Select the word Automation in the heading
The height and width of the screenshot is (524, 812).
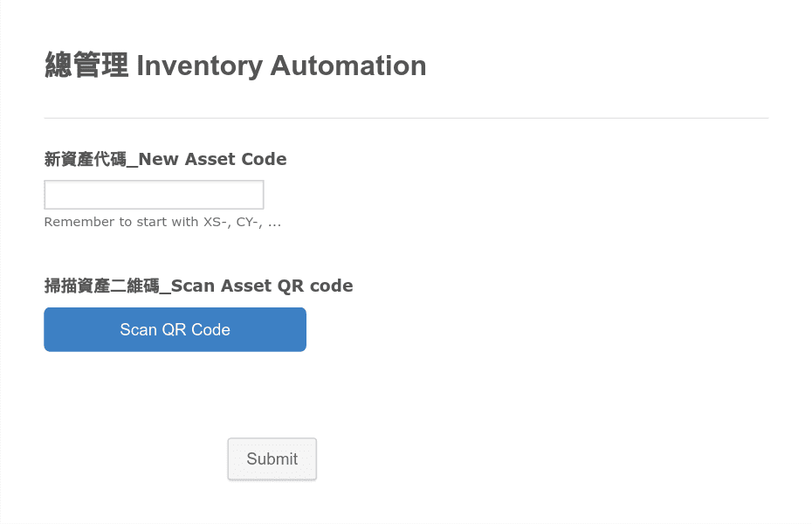pos(348,65)
